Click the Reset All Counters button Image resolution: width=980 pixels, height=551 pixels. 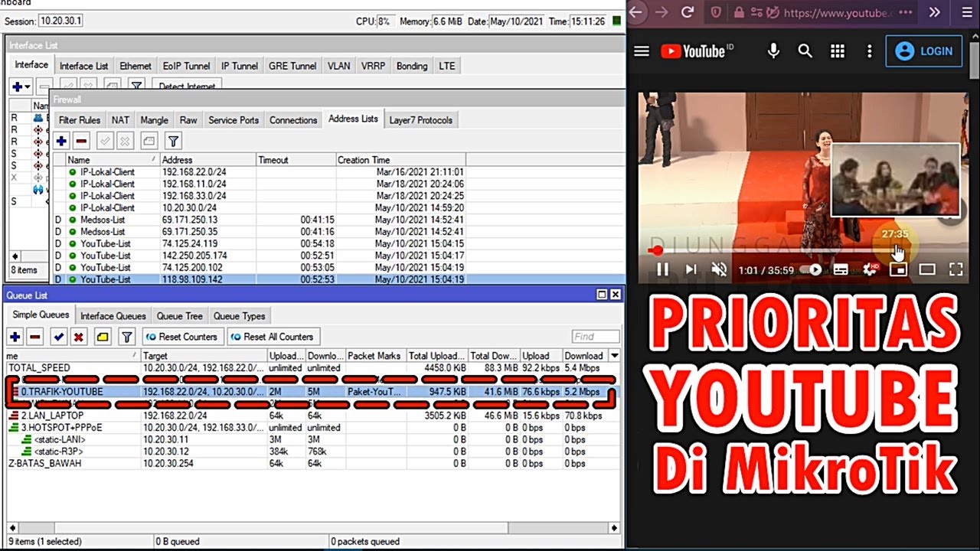pos(273,337)
